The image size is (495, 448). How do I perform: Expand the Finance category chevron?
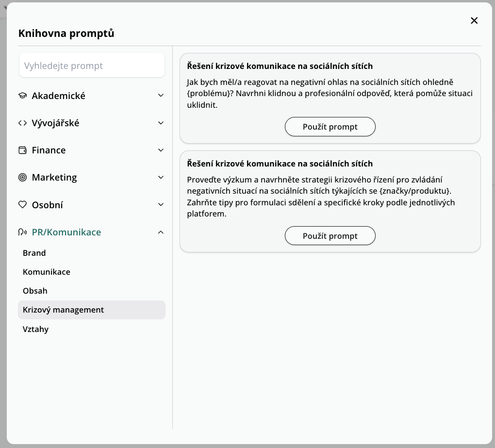coord(161,150)
